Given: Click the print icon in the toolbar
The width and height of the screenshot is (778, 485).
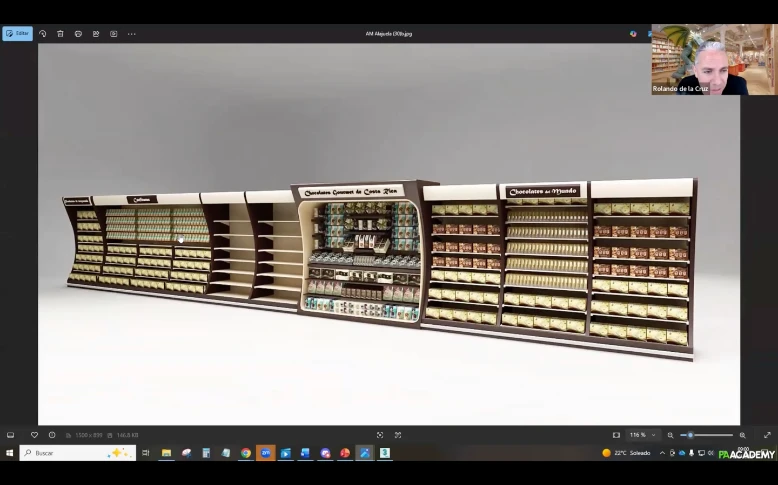Looking at the screenshot, I should tap(78, 33).
